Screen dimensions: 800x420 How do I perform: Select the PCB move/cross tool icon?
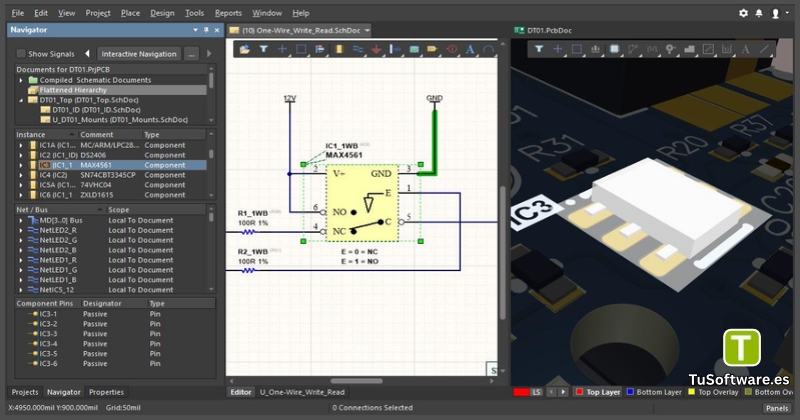(x=558, y=49)
